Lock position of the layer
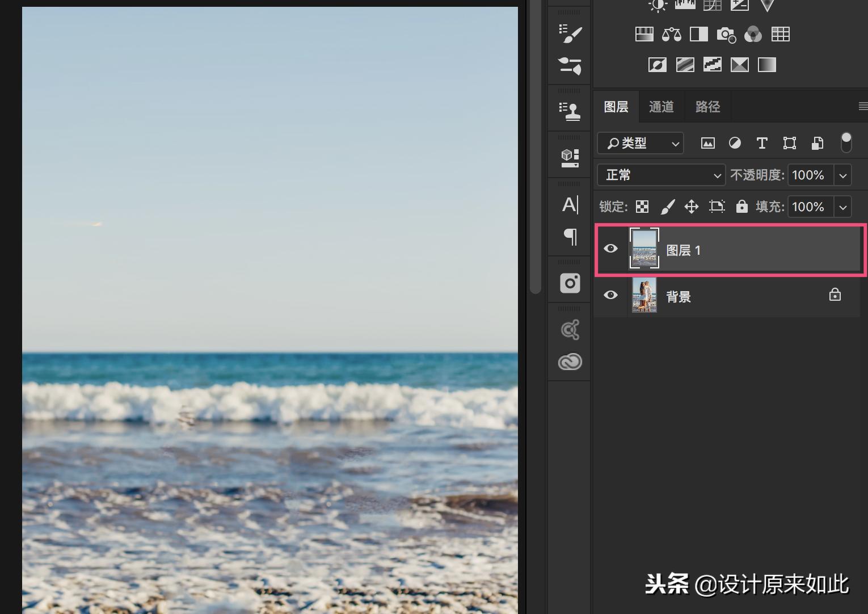868x614 pixels. tap(692, 207)
